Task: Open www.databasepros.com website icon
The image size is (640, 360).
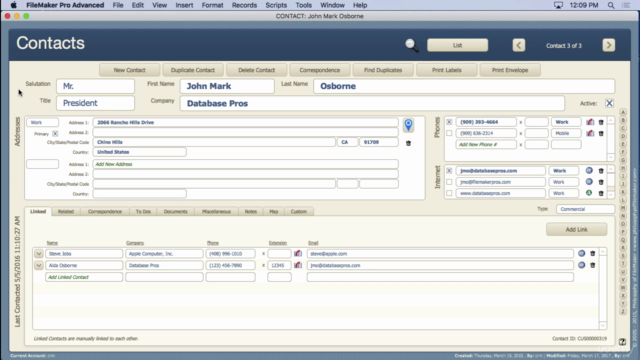Action: [589, 193]
